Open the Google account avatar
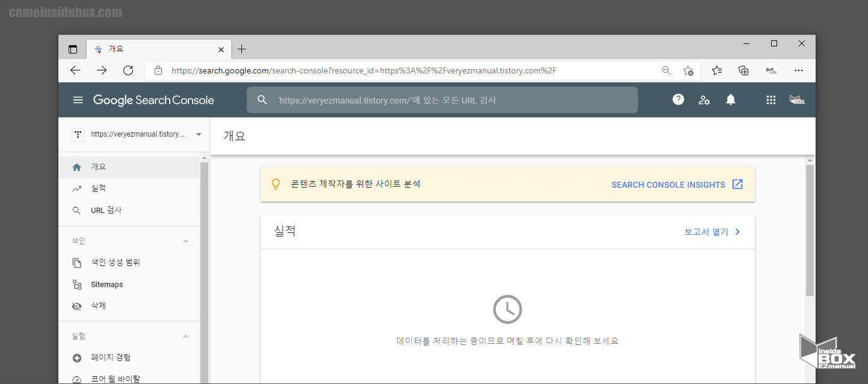868x384 pixels. pyautogui.click(x=797, y=100)
